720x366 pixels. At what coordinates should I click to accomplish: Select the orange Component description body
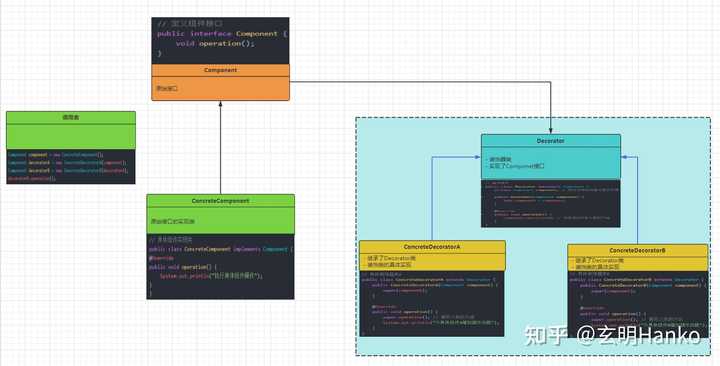(220, 88)
